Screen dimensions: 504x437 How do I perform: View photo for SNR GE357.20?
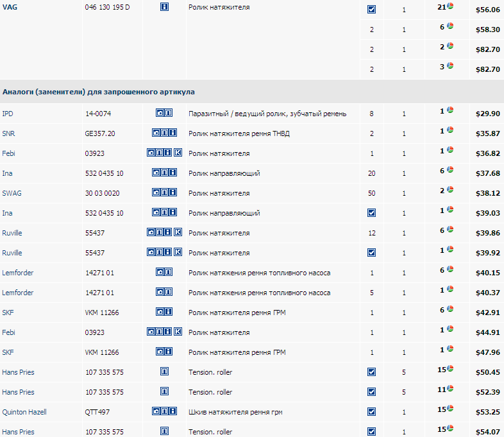[x=156, y=132]
